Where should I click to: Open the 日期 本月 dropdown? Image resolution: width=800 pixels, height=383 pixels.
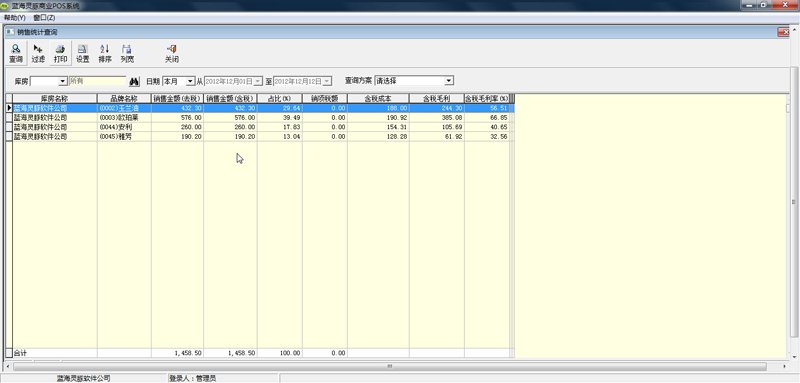(190, 81)
